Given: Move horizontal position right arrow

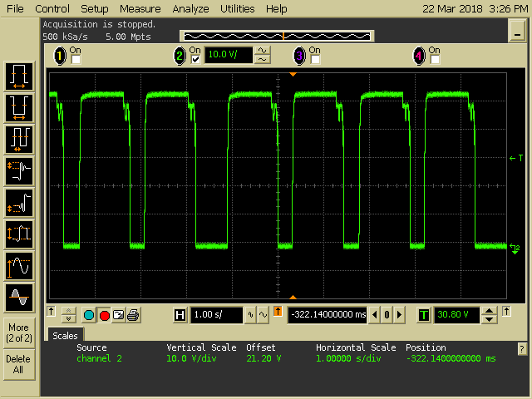Looking at the screenshot, I should 399,315.
